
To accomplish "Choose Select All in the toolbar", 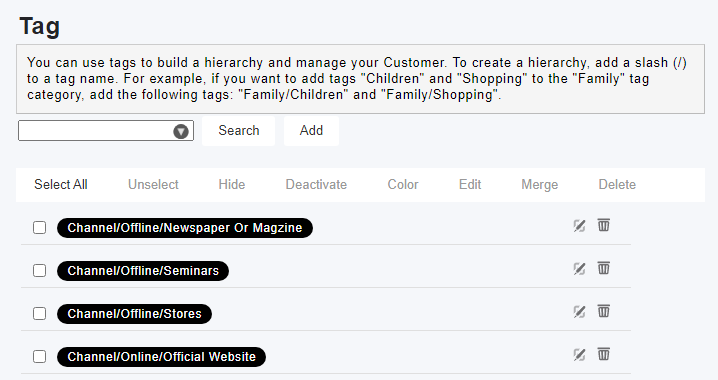I will tap(61, 185).
